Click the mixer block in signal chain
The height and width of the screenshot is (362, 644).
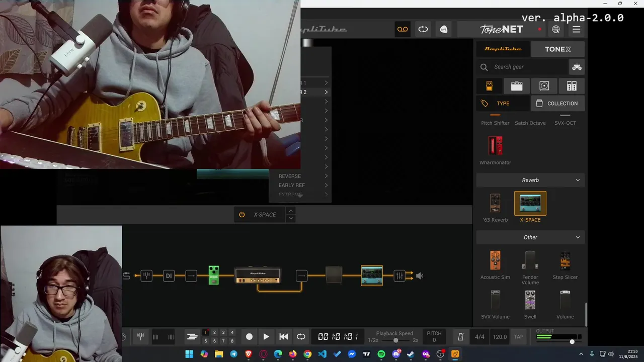(399, 276)
